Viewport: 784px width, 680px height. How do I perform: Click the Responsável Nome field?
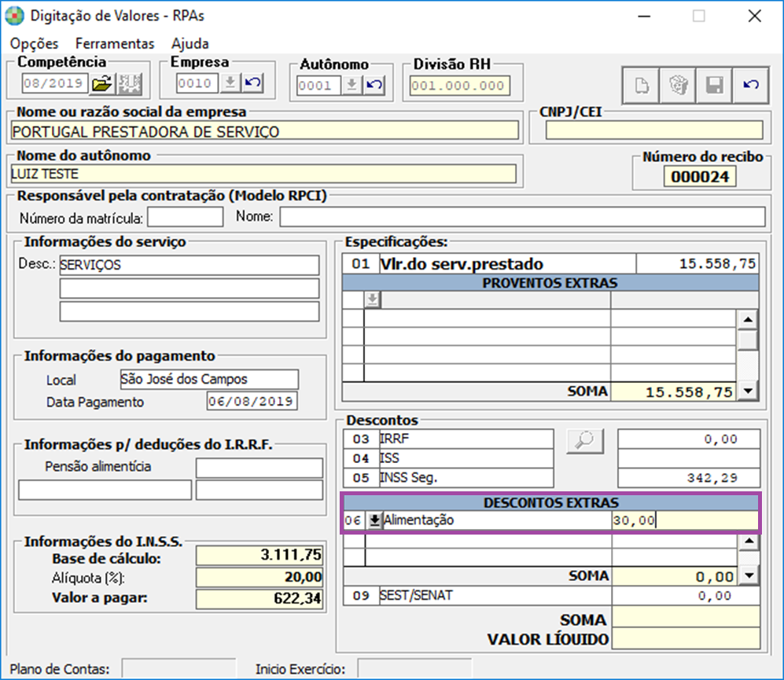tap(522, 217)
